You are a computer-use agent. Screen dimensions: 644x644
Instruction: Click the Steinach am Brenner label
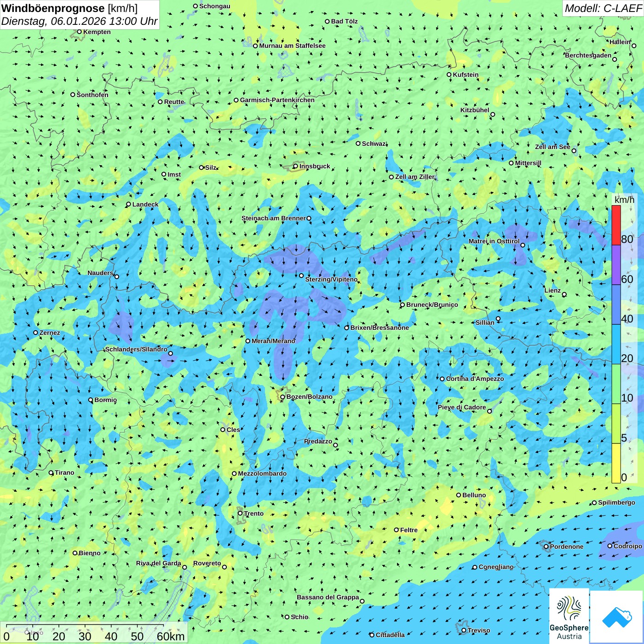click(x=274, y=218)
